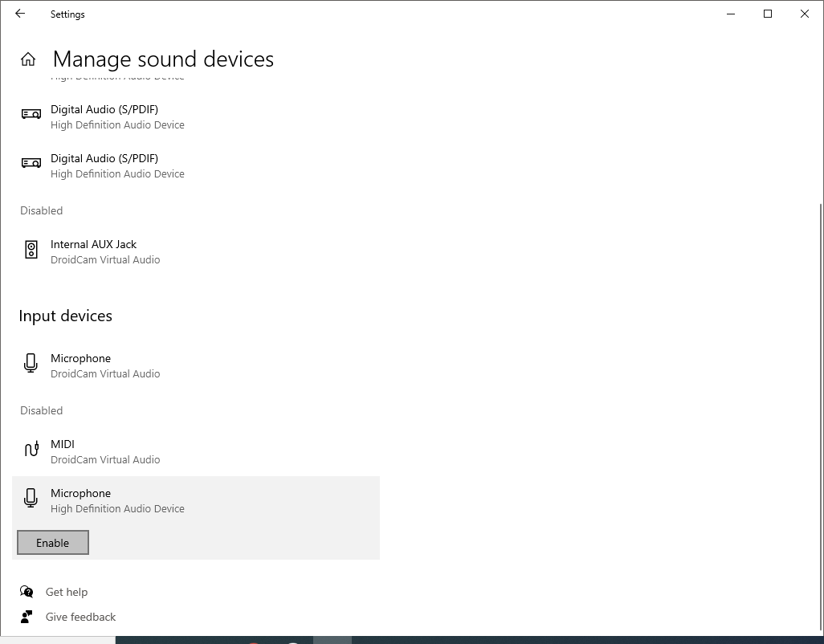824x644 pixels.
Task: Open the Get help link
Action: point(67,592)
